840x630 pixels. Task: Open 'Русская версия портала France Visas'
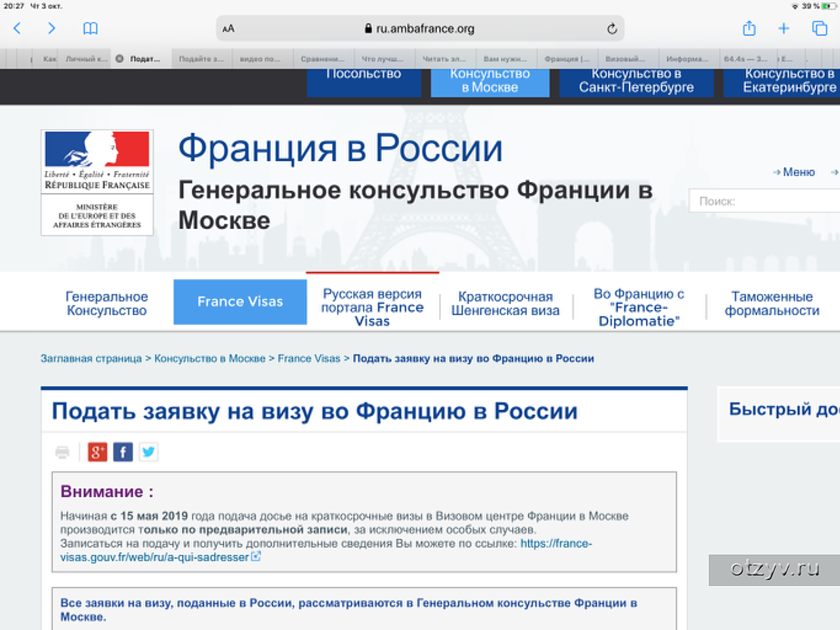point(372,307)
